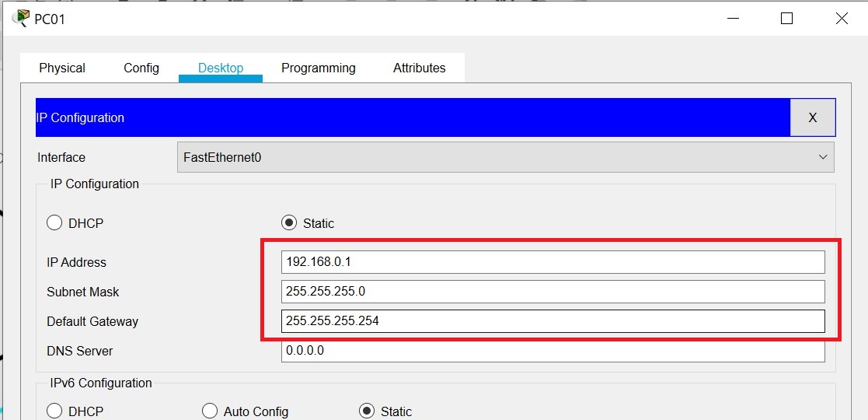Image resolution: width=868 pixels, height=420 pixels.
Task: Focus the Default Gateway input field
Action: [x=553, y=321]
